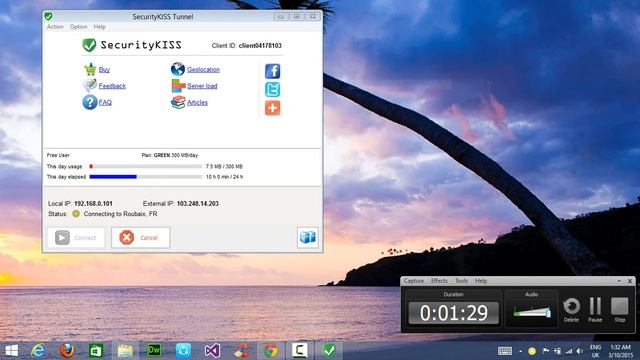Screen dimensions: 640x360
Task: Click the Camtasia icon on the taskbar
Action: point(300,351)
